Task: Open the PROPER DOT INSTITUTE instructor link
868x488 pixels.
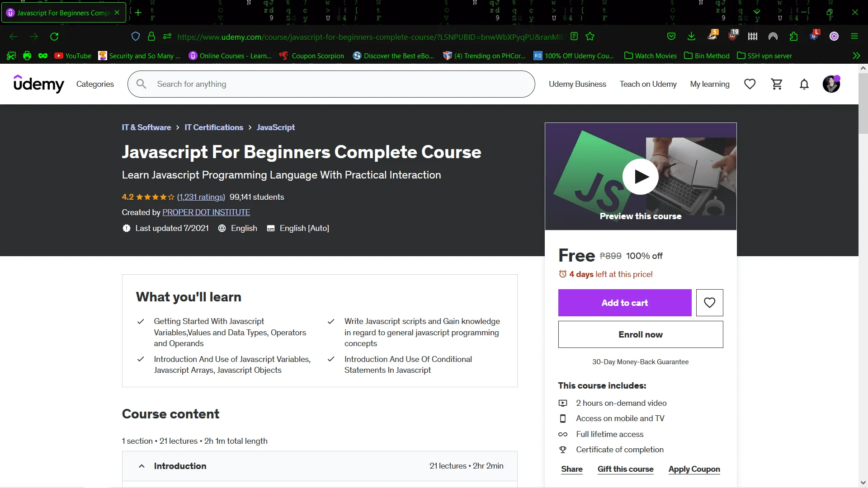Action: pos(206,212)
